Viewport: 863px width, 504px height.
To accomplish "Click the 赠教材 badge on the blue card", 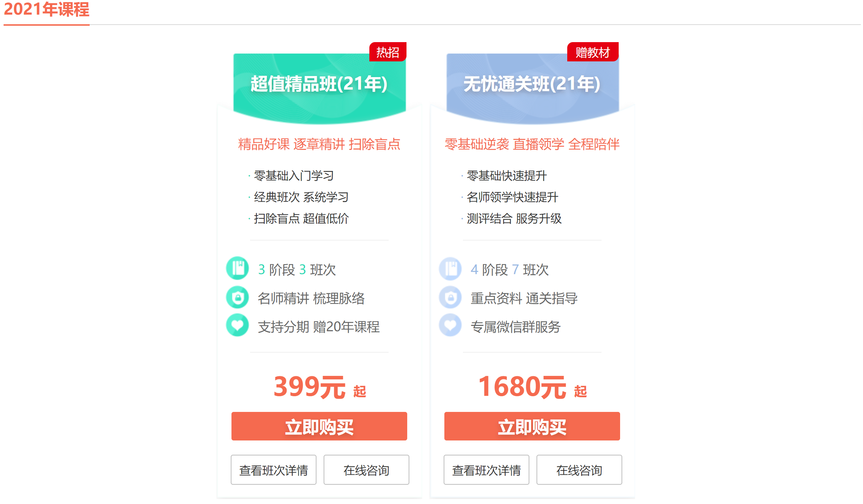I will coord(593,52).
